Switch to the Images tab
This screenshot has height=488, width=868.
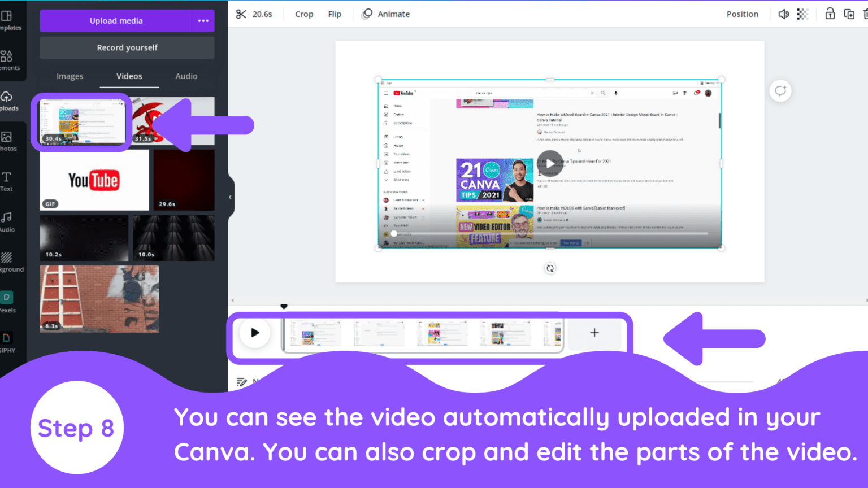(x=70, y=76)
